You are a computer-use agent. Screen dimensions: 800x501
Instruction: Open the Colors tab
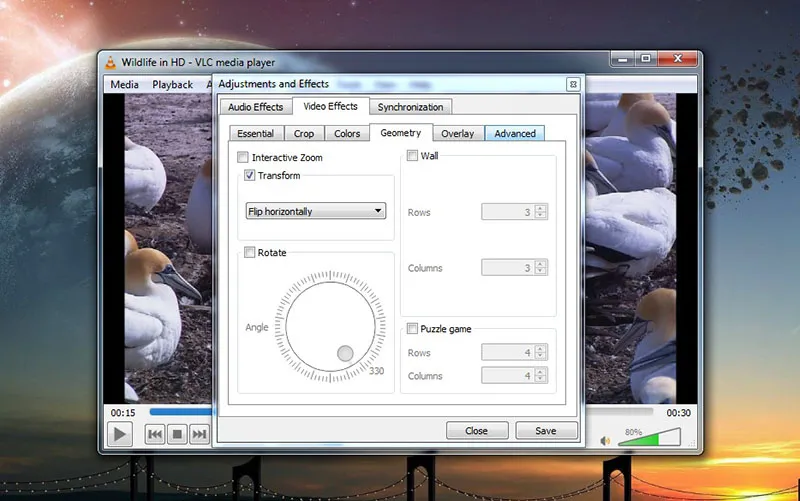(347, 133)
